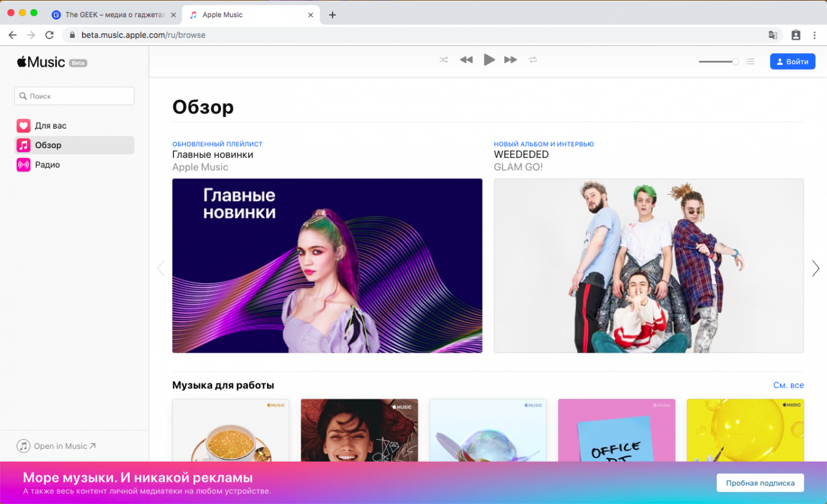The height and width of the screenshot is (504, 827).
Task: Click the Пробная подписка button
Action: 760,483
